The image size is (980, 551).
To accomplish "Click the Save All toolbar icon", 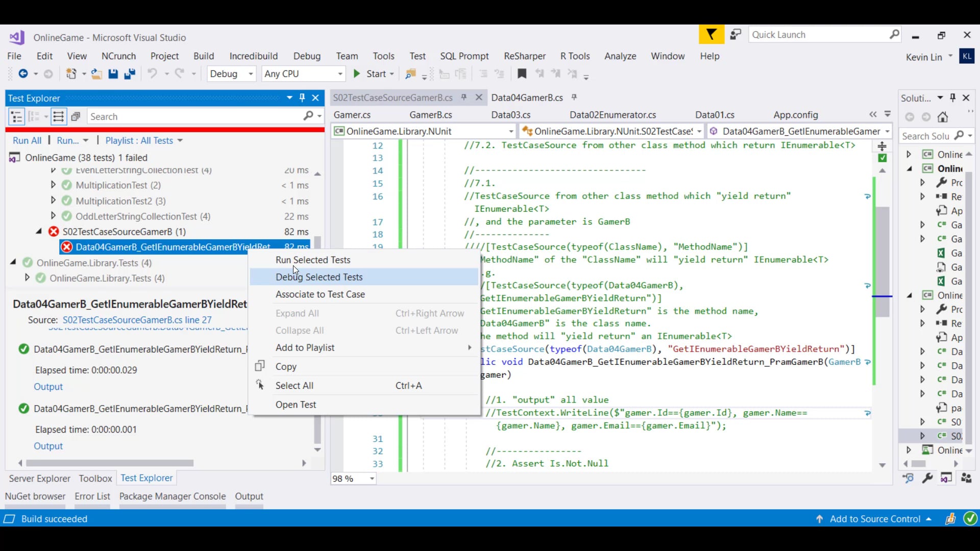I will pos(130,74).
